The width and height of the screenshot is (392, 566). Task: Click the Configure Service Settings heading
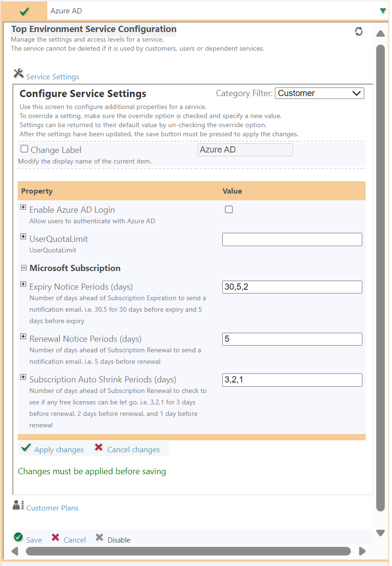point(83,94)
